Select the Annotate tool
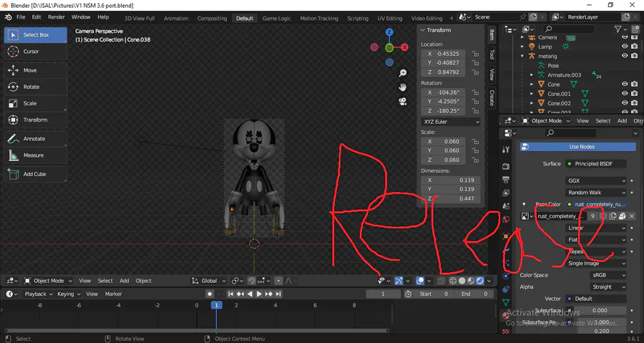This screenshot has width=644, height=343. click(x=36, y=139)
